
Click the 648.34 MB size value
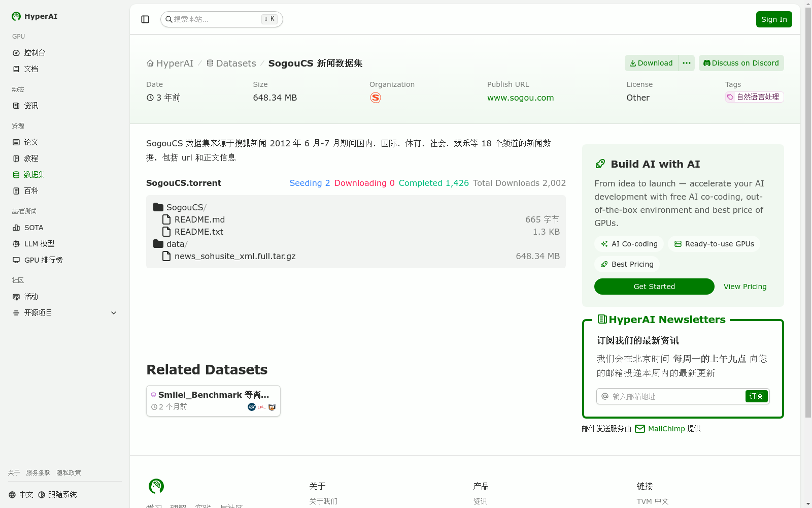point(275,98)
